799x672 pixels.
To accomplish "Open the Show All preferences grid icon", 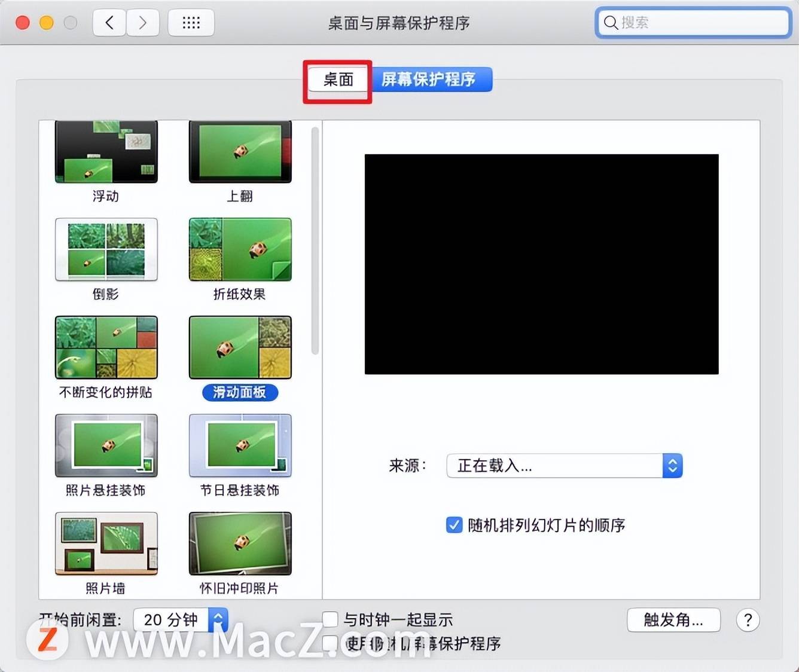I will point(191,22).
